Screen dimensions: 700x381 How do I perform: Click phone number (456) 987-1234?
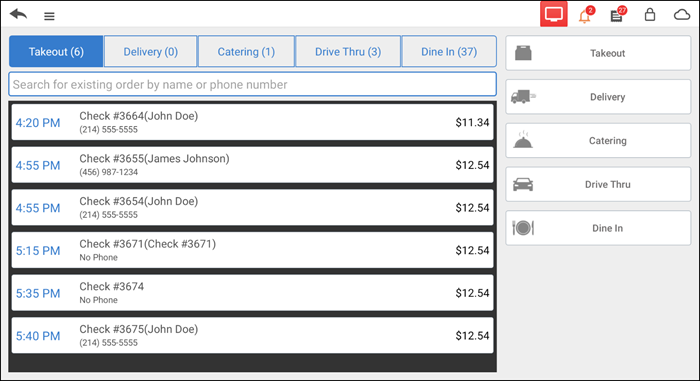coord(108,172)
